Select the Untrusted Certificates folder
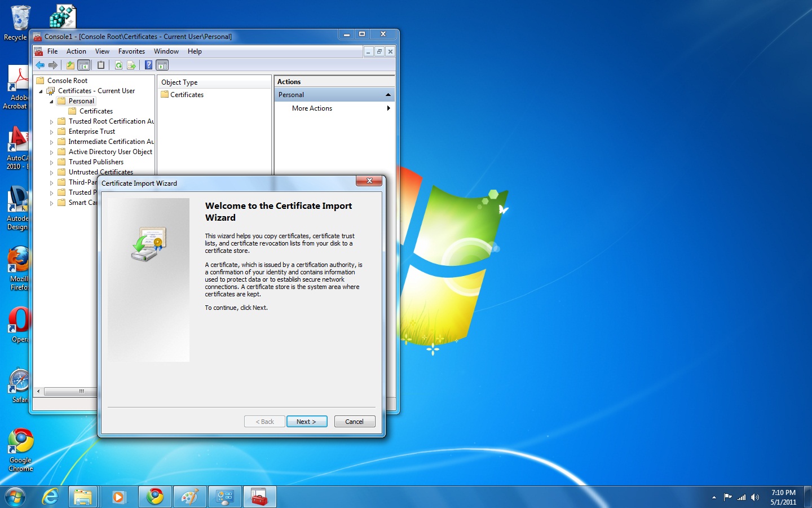 pos(101,172)
